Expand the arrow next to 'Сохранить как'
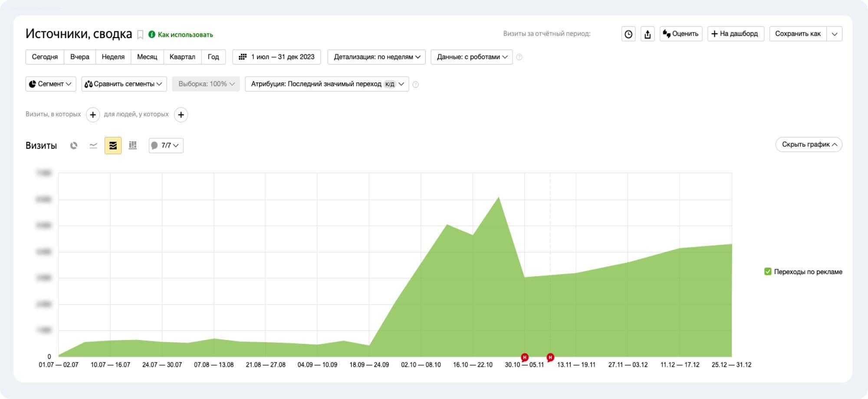 834,34
